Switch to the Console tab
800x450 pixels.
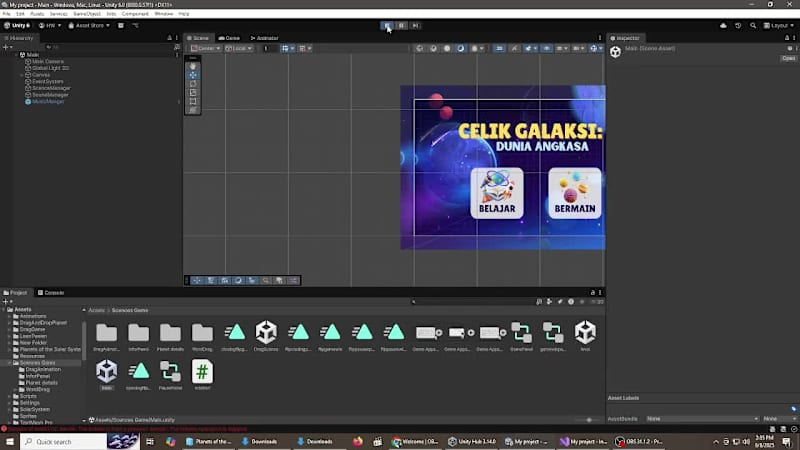pyautogui.click(x=51, y=293)
